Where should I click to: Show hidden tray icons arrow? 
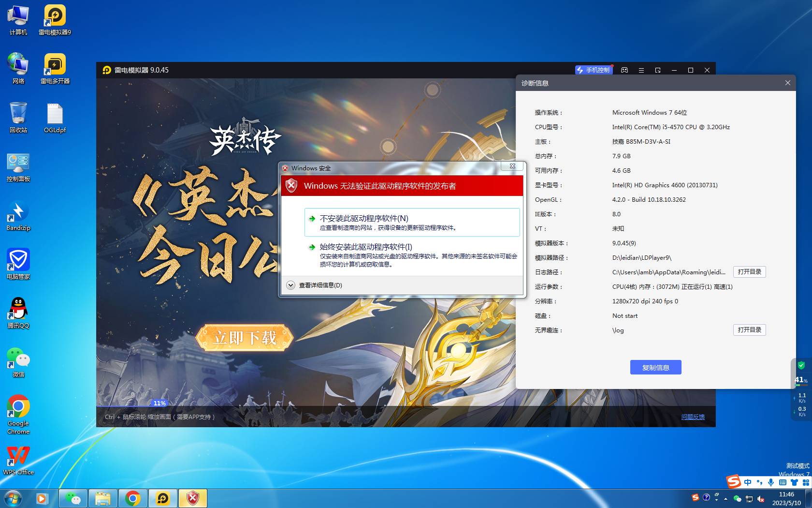click(x=725, y=498)
